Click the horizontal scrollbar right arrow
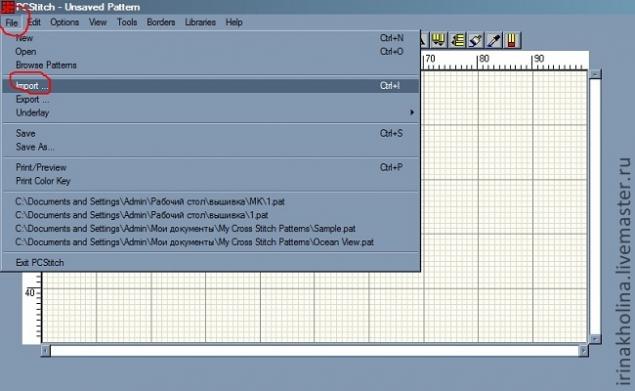 [x=583, y=350]
